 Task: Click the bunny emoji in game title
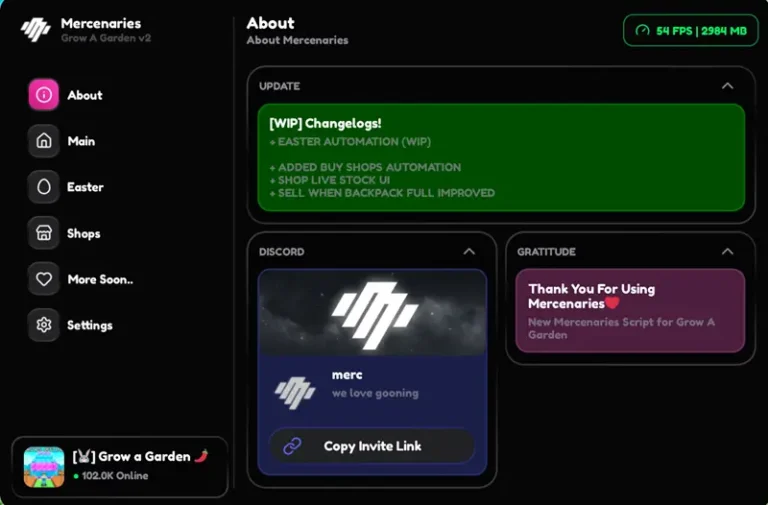[83, 457]
